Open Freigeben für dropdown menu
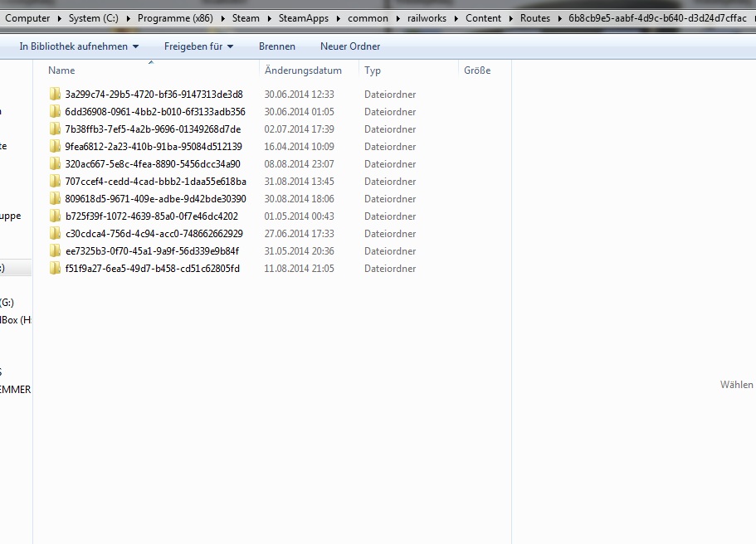Viewport: 756px width, 544px height. pos(198,46)
